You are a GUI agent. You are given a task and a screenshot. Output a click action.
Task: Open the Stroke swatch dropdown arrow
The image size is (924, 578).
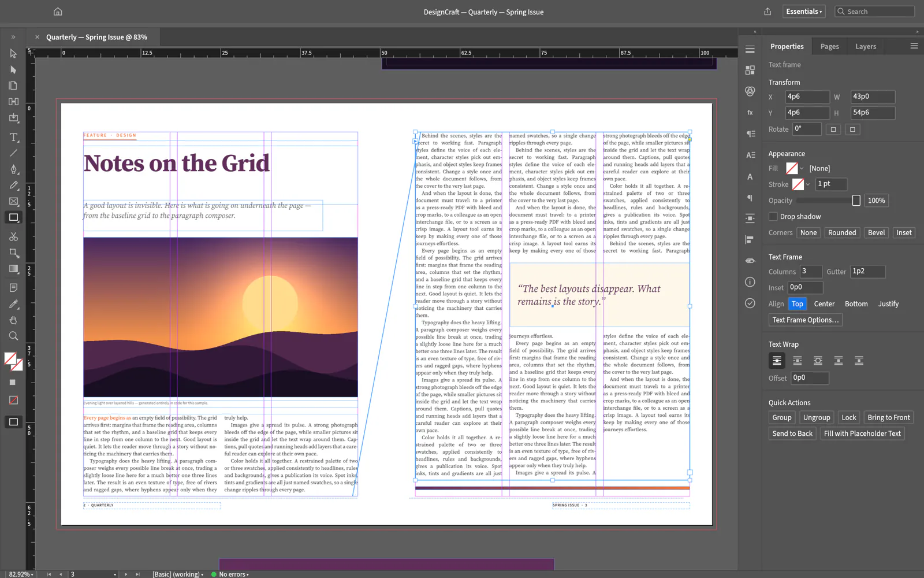807,184
